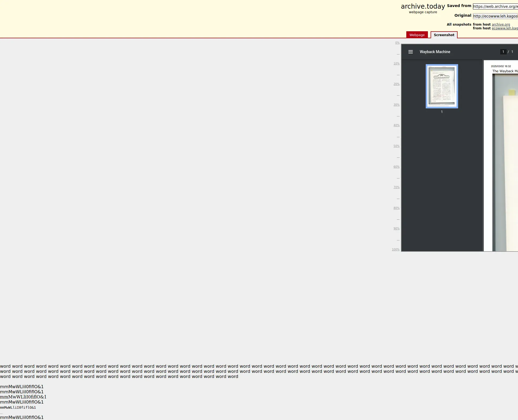Jump to the 40% scroll marker
Image resolution: width=518 pixels, height=420 pixels.
click(x=396, y=125)
